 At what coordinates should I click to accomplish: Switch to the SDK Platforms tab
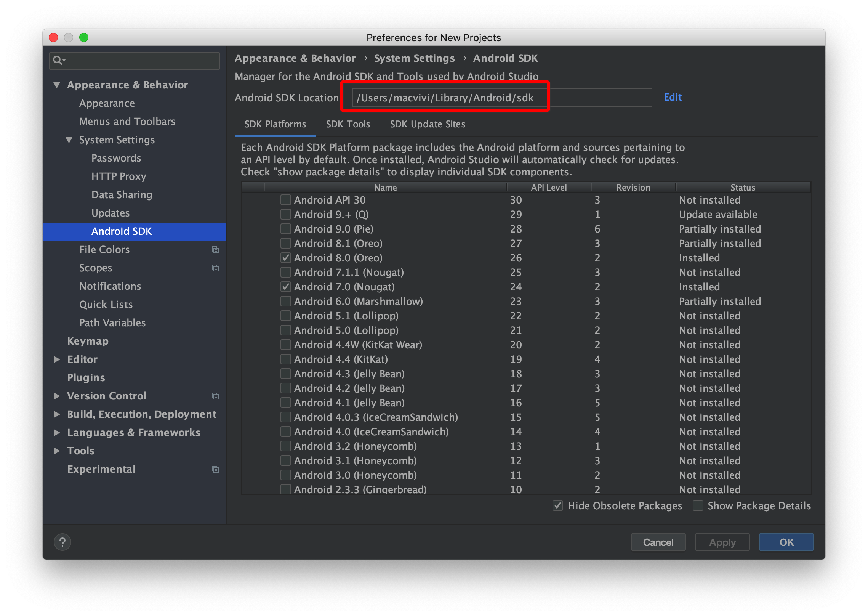coord(275,124)
